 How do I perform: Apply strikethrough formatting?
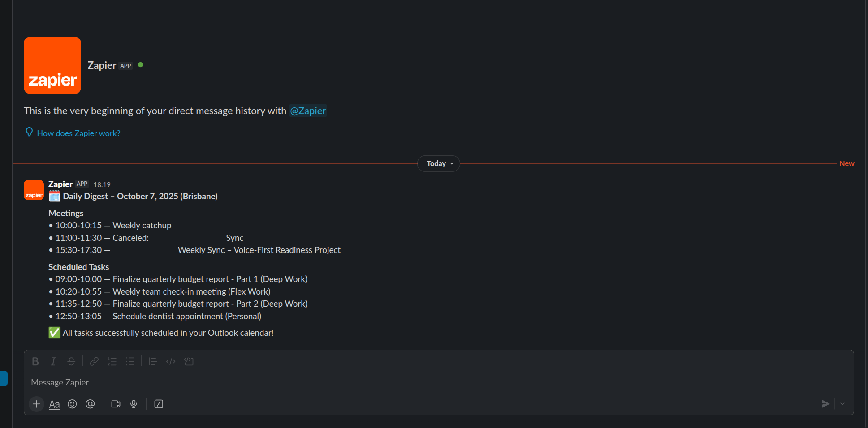(x=71, y=361)
